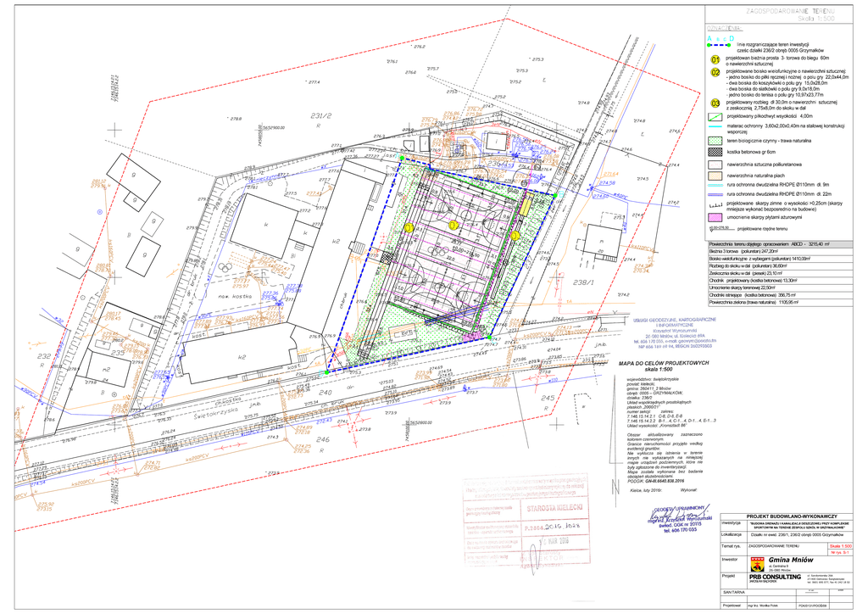Viewport: 868px width, 614px height.
Task: Select the blue dashed boundary line legend symbol
Action: [x=720, y=38]
